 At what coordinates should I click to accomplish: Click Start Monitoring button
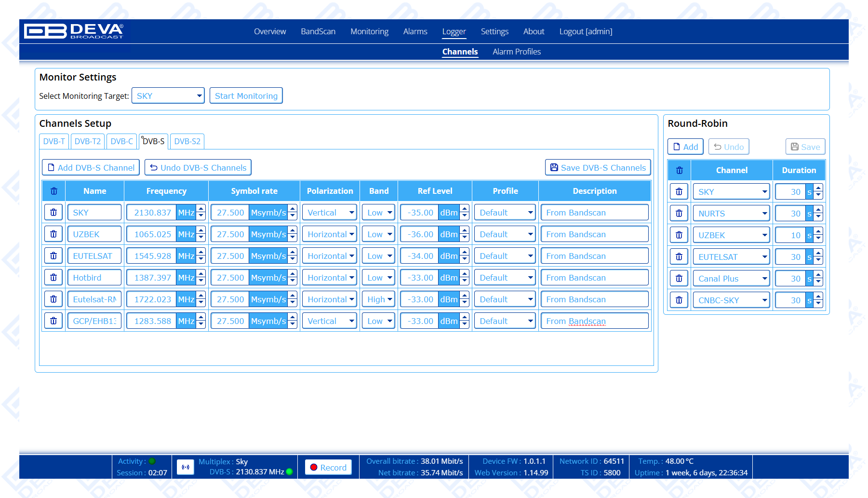pyautogui.click(x=246, y=96)
